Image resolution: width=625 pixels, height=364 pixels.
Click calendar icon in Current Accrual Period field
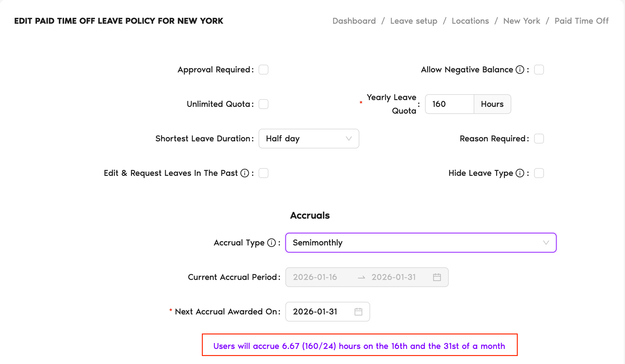click(x=437, y=277)
